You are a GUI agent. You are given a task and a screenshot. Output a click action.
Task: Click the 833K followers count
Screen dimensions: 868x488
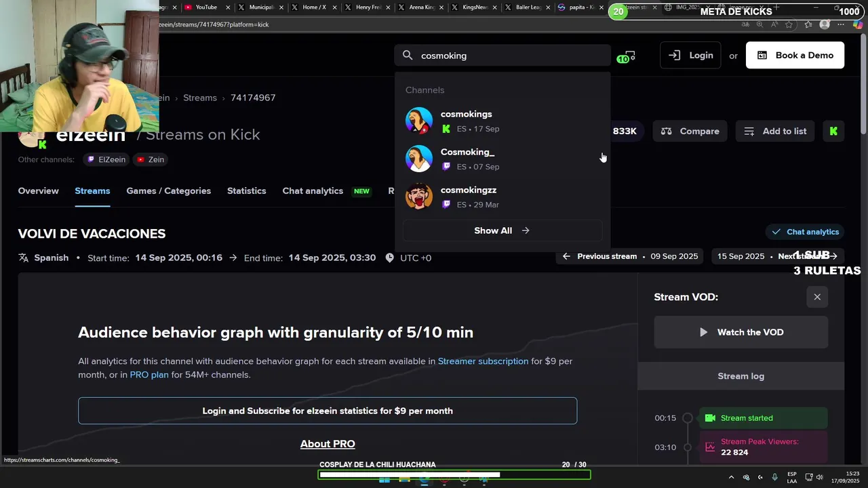(625, 131)
